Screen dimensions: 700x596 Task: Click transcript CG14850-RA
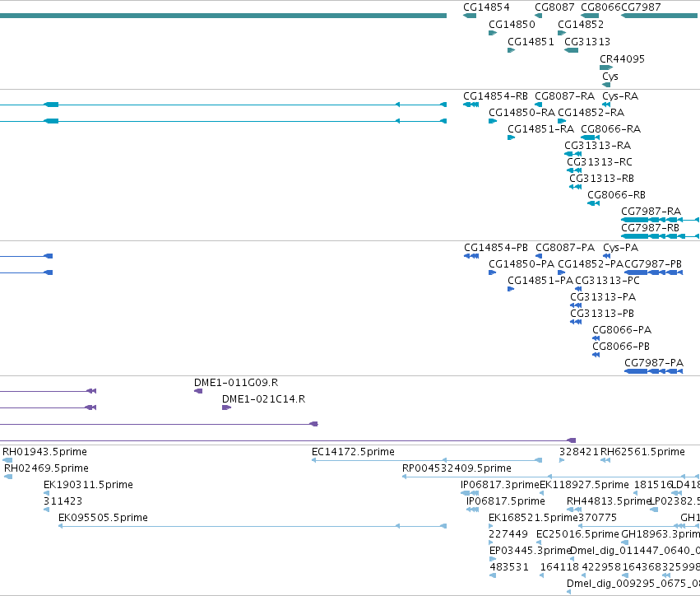(522, 113)
